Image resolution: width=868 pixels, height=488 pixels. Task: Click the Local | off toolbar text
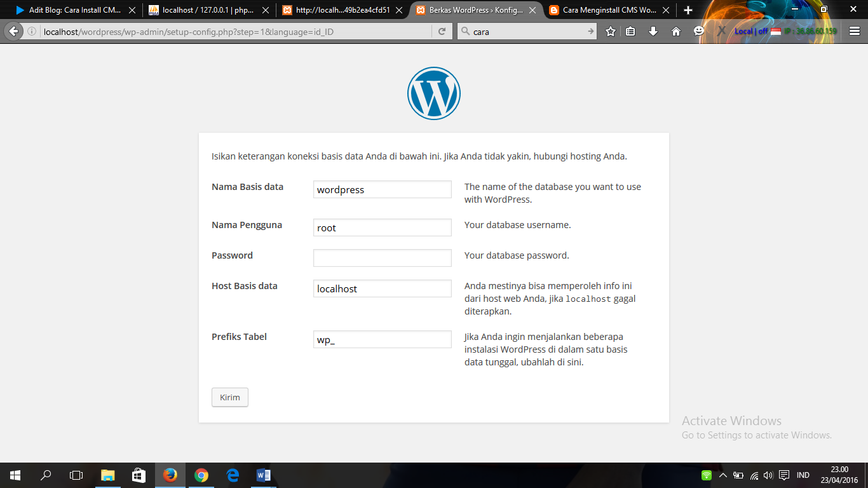click(x=751, y=31)
